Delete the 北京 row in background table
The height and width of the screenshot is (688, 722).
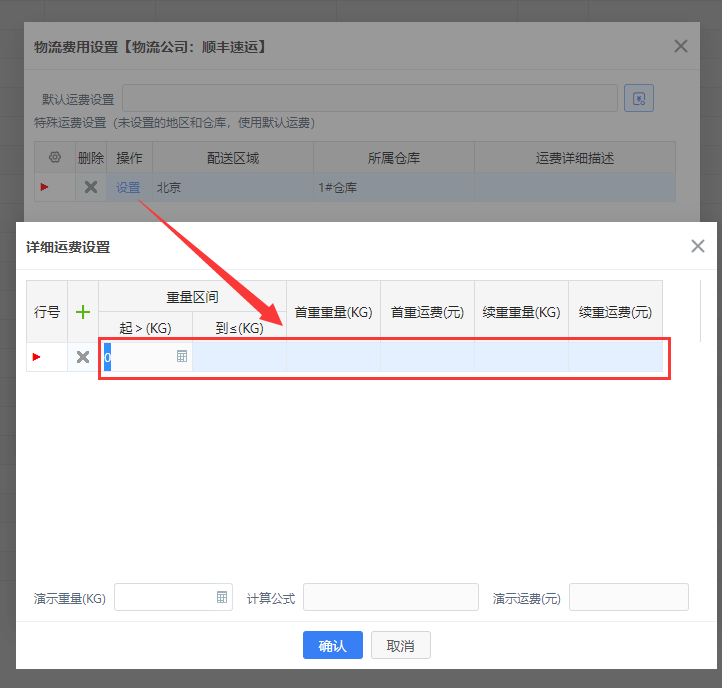pyautogui.click(x=91, y=187)
